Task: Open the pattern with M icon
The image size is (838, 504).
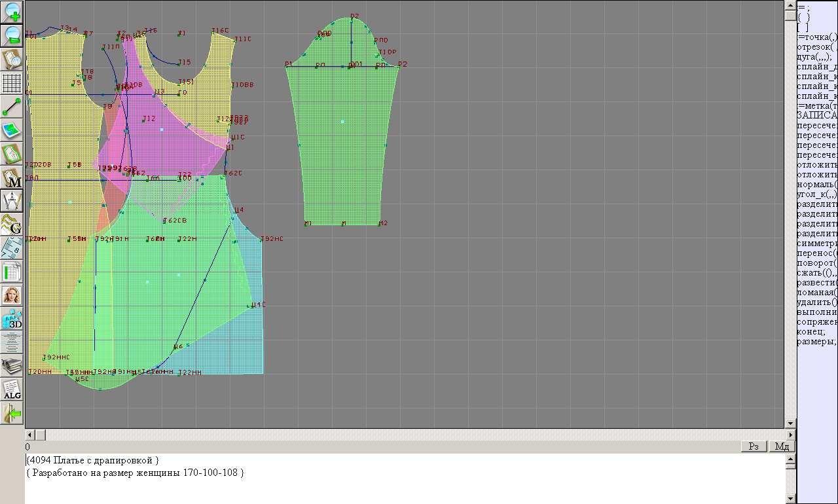Action: (x=12, y=177)
